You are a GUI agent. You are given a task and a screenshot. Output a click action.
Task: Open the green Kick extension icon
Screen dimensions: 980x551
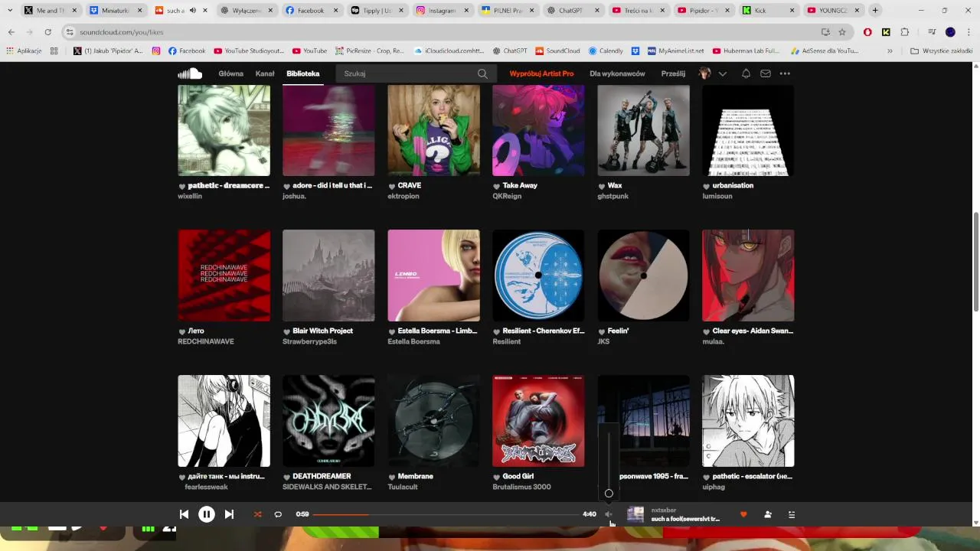click(x=886, y=32)
